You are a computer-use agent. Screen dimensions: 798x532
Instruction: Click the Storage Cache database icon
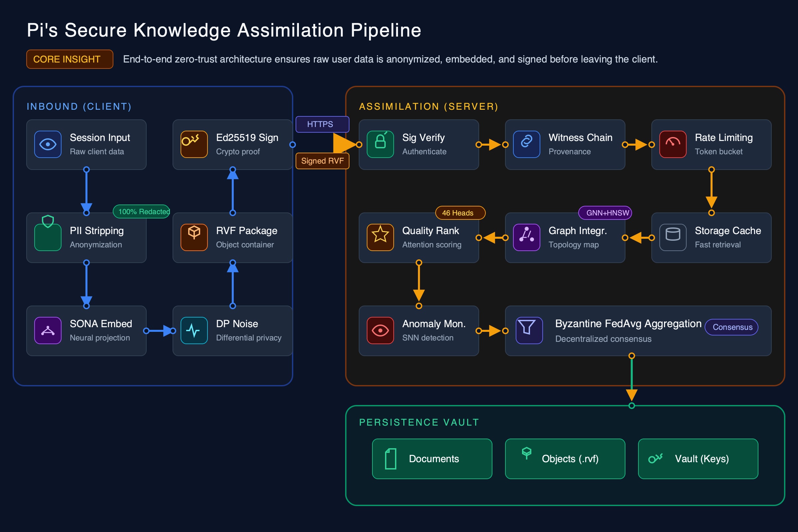point(672,237)
